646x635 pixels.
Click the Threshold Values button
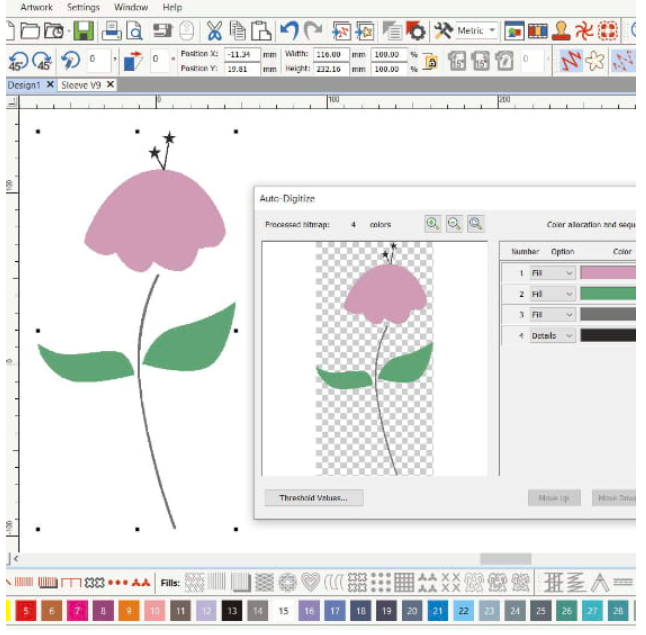(x=314, y=497)
